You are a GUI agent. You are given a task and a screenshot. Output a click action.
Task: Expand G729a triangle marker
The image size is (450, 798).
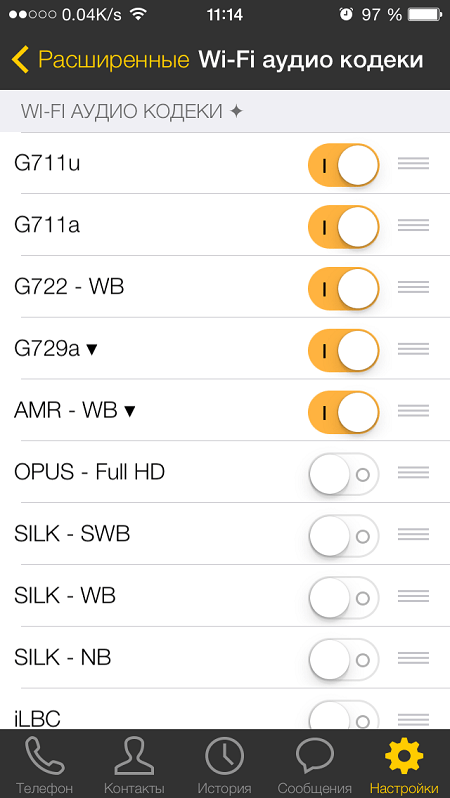click(92, 350)
